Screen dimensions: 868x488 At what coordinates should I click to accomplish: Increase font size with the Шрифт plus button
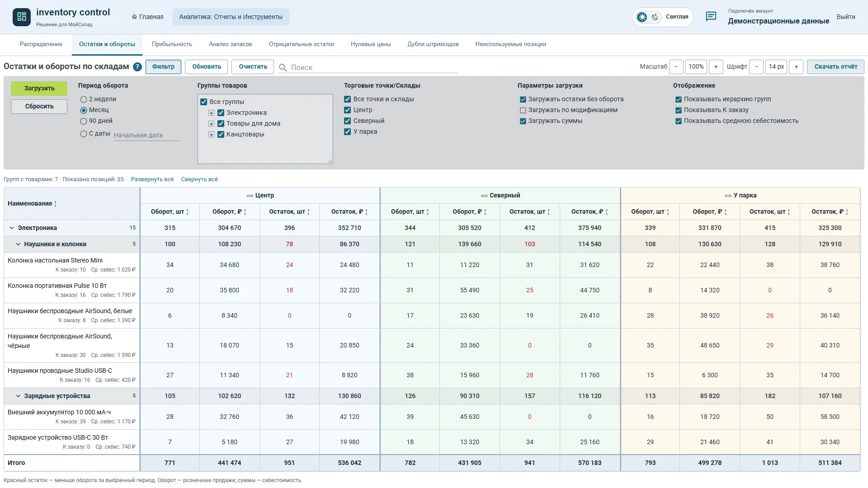pos(796,67)
